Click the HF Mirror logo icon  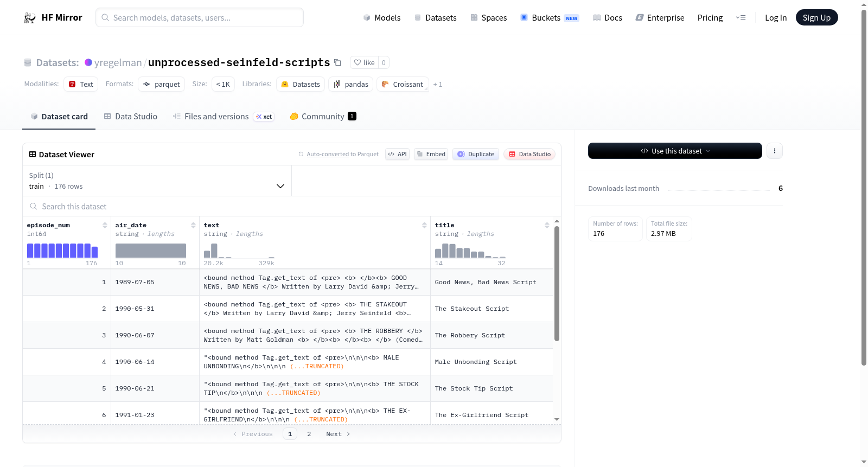click(x=30, y=18)
